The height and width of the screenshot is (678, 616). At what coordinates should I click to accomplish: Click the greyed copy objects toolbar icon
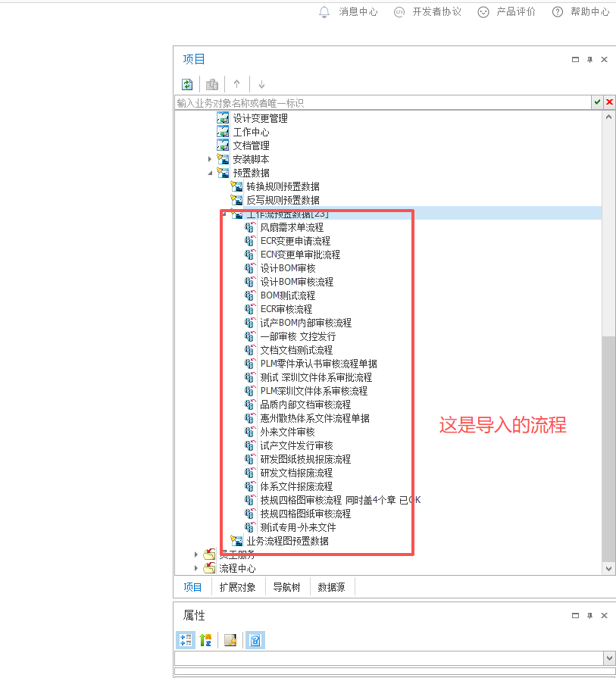212,84
